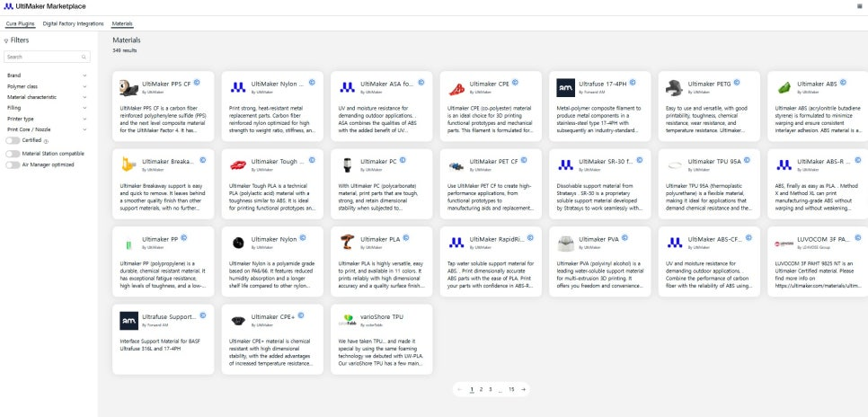Click the UltiMaker ABS-CF card title
The width and height of the screenshot is (868, 417).
click(714, 239)
